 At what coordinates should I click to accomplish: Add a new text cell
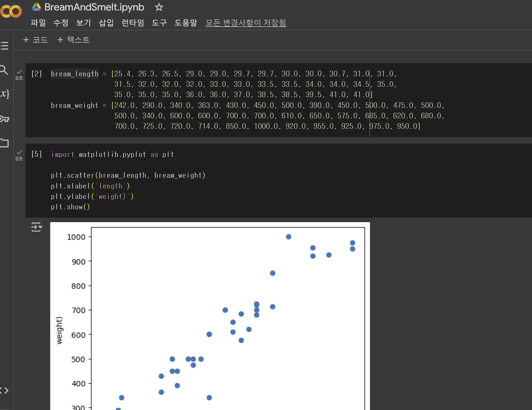tap(73, 40)
